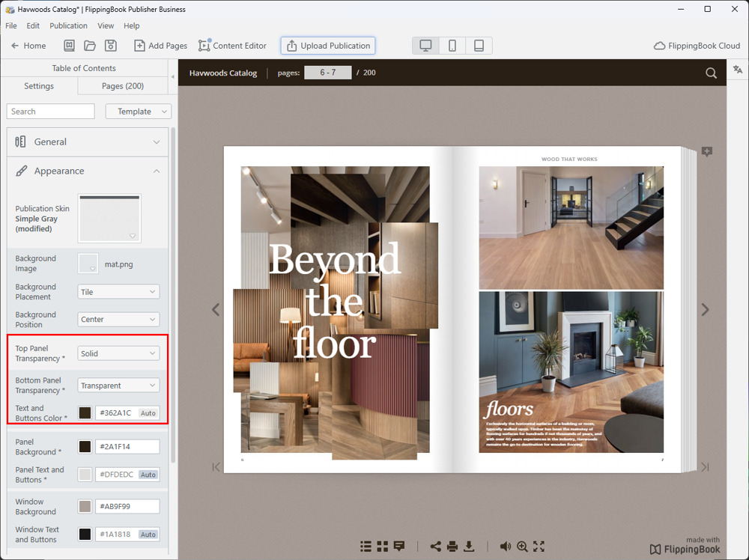Open the Top Panel Transparency dropdown

pos(118,353)
